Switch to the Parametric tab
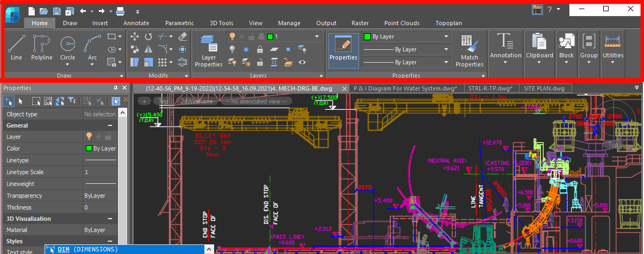 pos(180,23)
